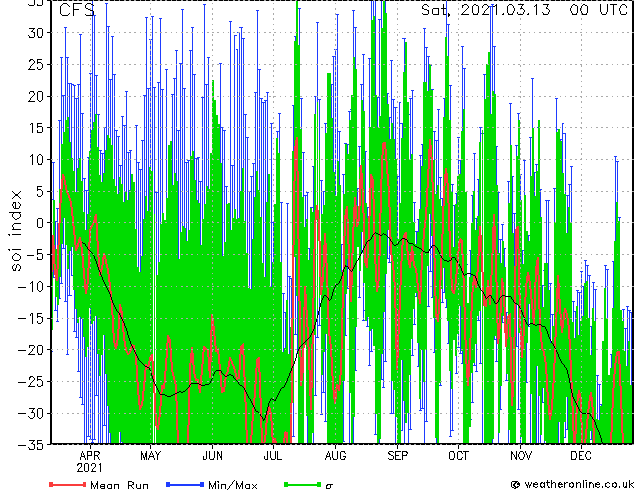Click the Min/Max legend text

(233, 485)
